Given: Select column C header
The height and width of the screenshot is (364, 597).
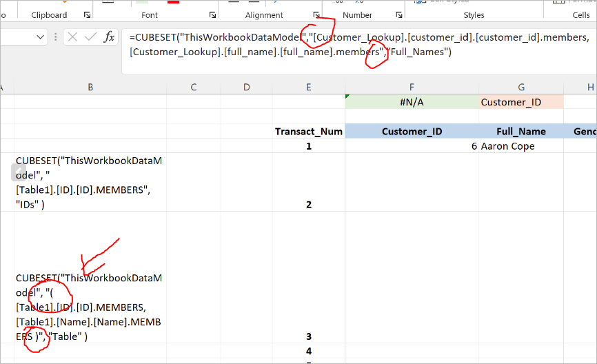Looking at the screenshot, I should pyautogui.click(x=194, y=87).
